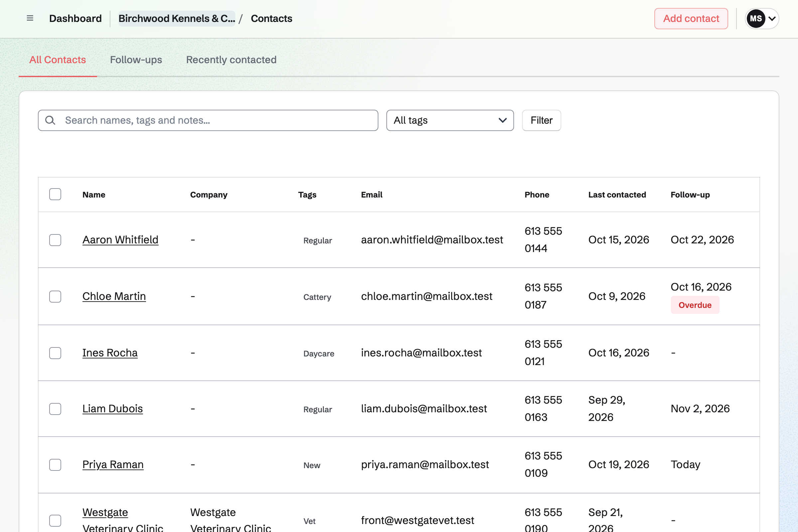Click the Daycare tag on Ines Rocha
The width and height of the screenshot is (798, 532).
[x=319, y=353]
